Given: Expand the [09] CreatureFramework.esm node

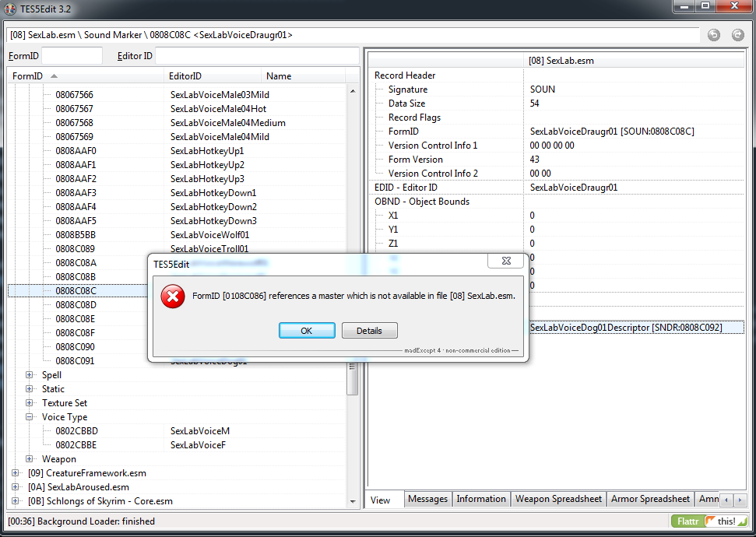Looking at the screenshot, I should pos(16,473).
